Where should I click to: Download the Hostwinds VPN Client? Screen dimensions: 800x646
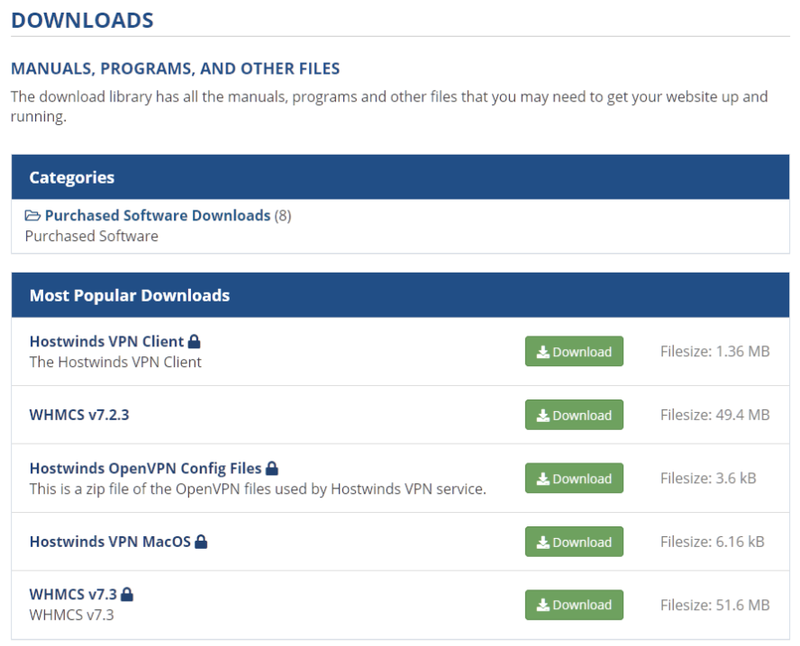[574, 352]
